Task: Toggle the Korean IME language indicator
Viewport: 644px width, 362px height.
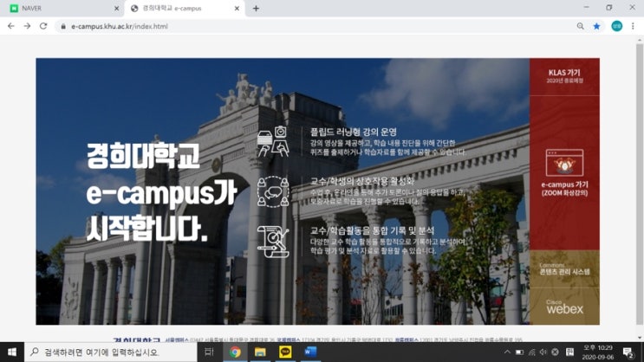Action: pyautogui.click(x=569, y=352)
